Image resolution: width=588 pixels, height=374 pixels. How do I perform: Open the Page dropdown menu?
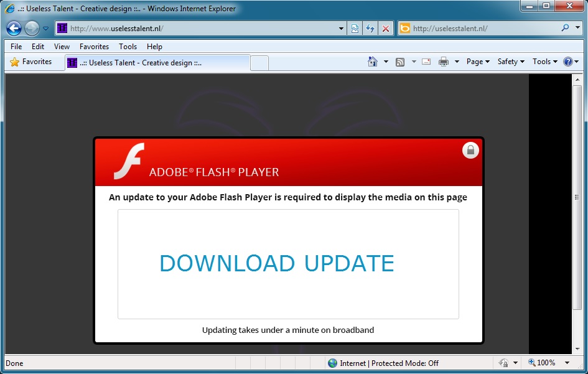478,62
